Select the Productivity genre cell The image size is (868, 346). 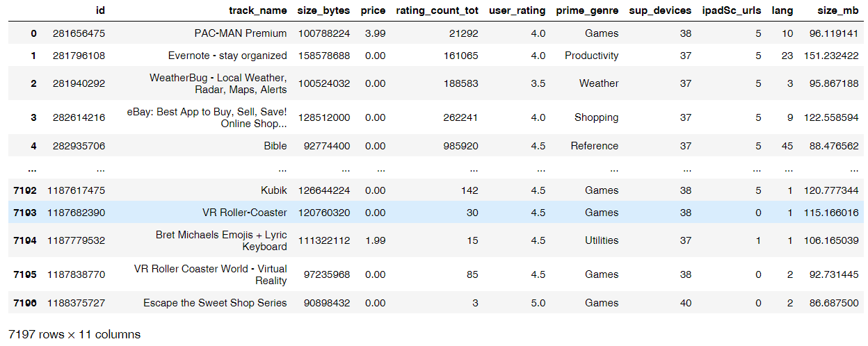(591, 56)
